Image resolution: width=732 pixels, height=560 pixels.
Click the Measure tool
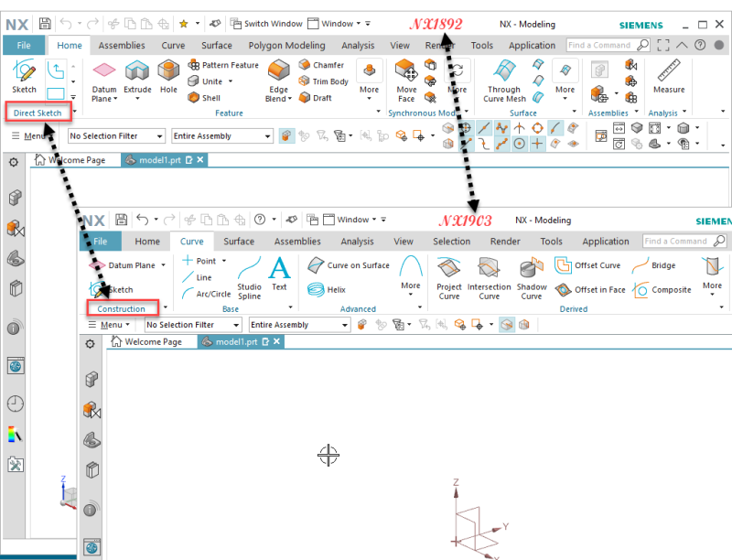point(669,77)
